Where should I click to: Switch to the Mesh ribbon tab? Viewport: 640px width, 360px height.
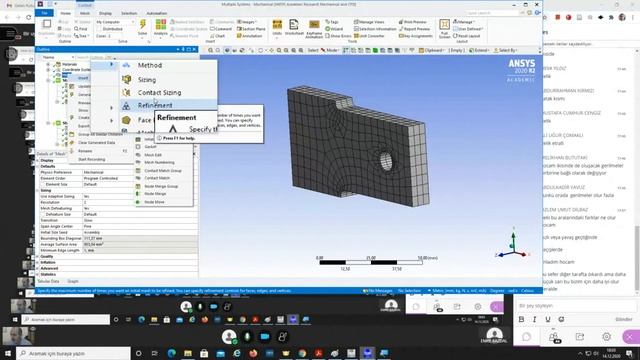click(85, 13)
